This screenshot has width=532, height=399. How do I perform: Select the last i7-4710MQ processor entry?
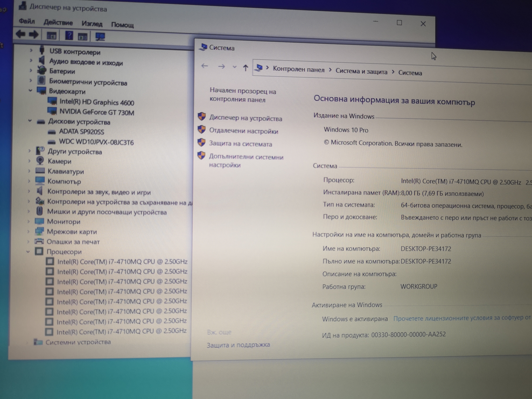tap(121, 331)
